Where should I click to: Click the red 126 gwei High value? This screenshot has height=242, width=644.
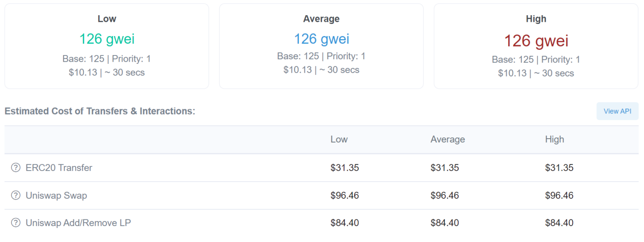coord(536,41)
